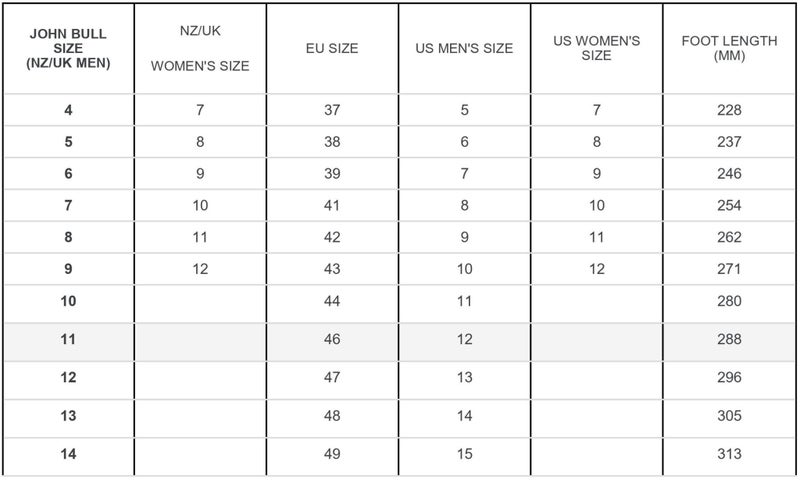The width and height of the screenshot is (800, 483).
Task: Click the EU SIZE column header
Action: tap(332, 48)
